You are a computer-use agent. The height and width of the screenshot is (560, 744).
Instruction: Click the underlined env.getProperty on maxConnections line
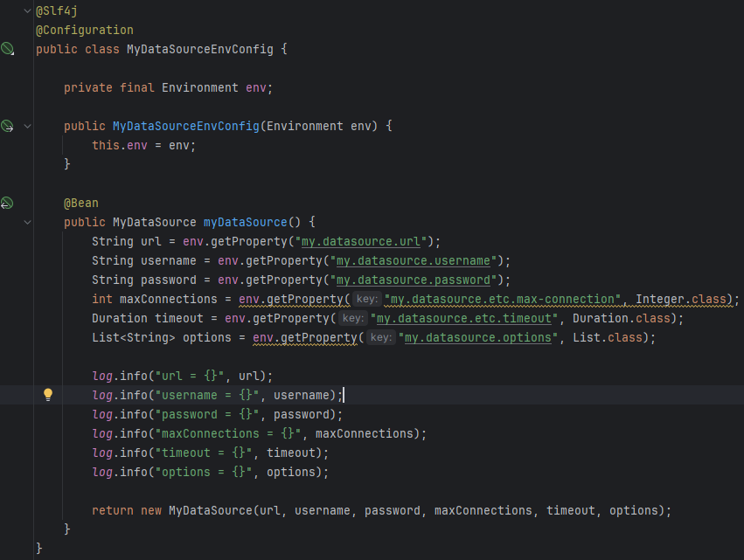click(x=290, y=299)
